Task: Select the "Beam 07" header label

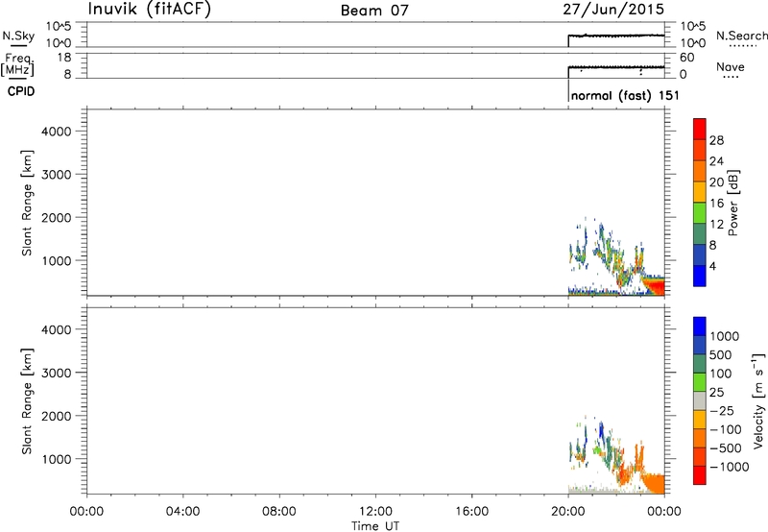Action: pyautogui.click(x=374, y=10)
